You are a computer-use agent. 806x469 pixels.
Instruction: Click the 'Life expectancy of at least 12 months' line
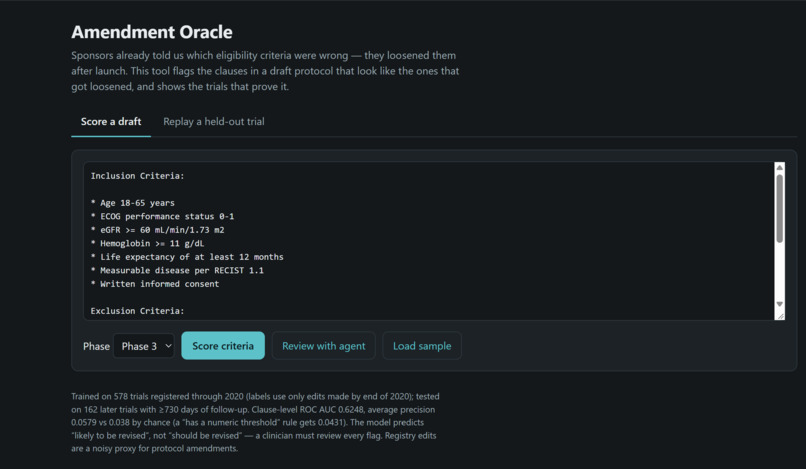pos(187,257)
